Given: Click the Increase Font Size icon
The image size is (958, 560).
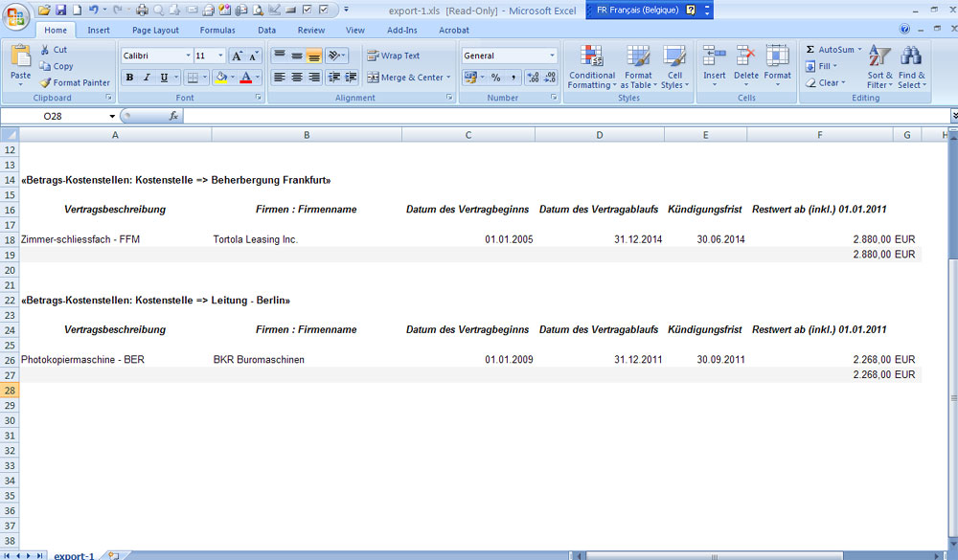Looking at the screenshot, I should pyautogui.click(x=237, y=56).
